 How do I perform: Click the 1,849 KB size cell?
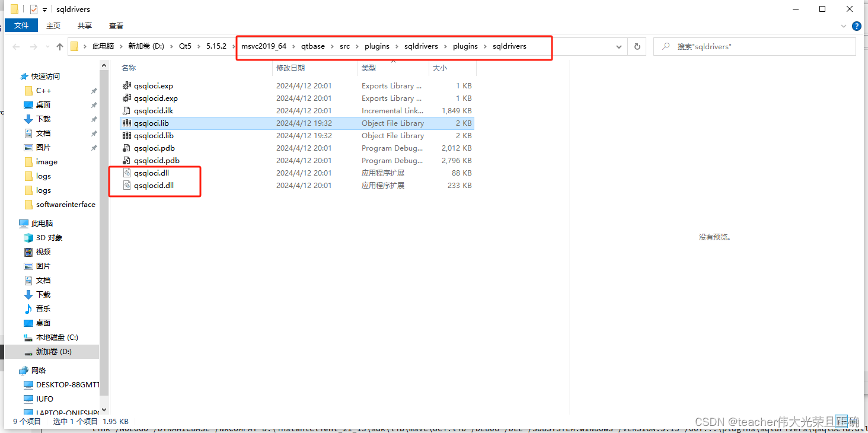[457, 110]
